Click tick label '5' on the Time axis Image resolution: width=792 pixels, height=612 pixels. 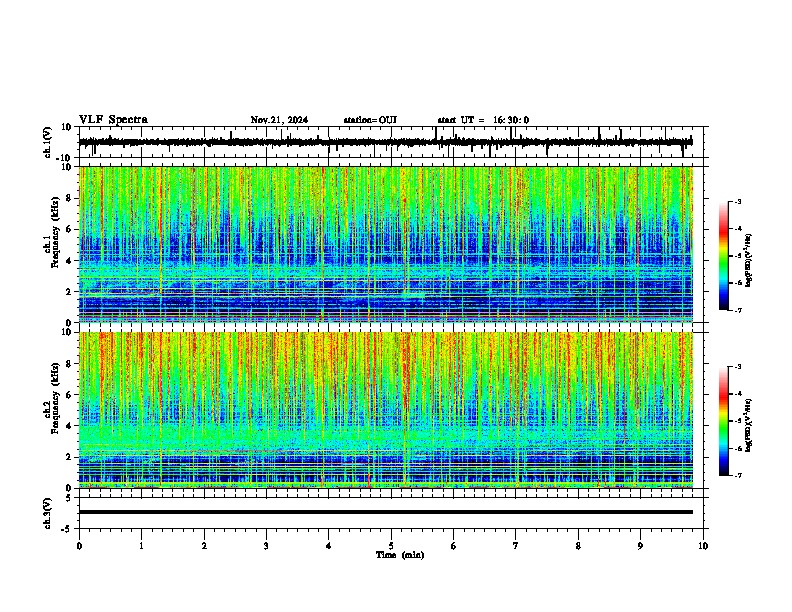coord(391,546)
